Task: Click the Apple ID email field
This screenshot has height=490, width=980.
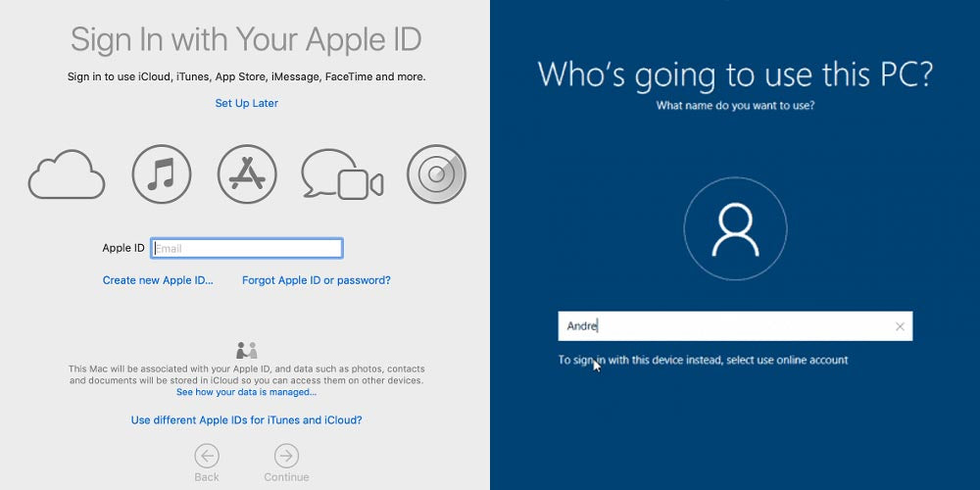Action: point(246,248)
